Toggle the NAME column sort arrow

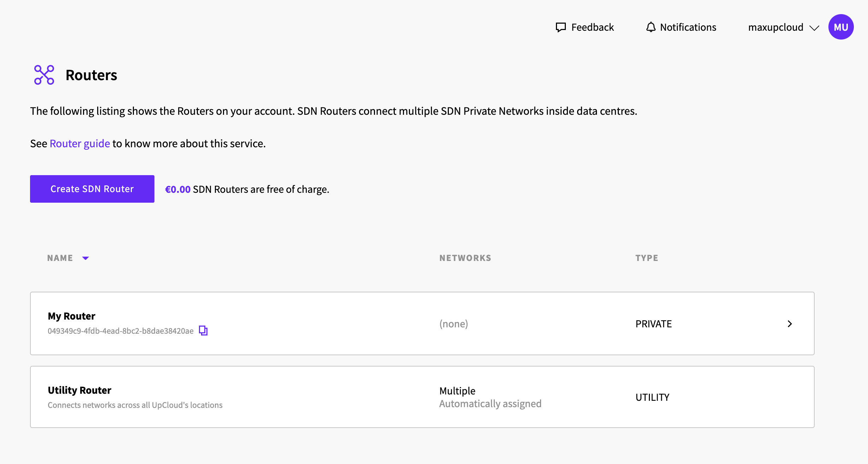pos(86,258)
